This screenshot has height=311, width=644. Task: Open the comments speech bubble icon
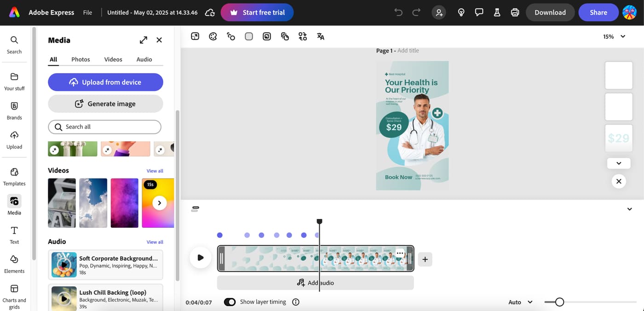[479, 12]
